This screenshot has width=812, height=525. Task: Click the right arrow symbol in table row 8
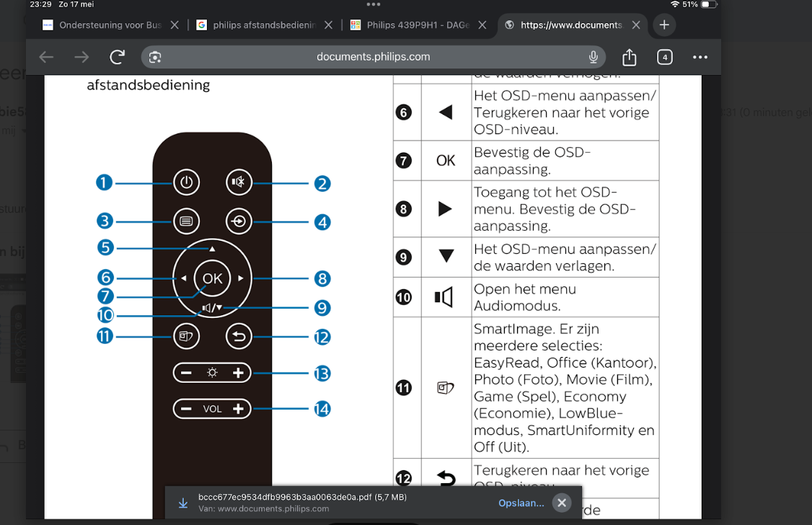pos(446,208)
